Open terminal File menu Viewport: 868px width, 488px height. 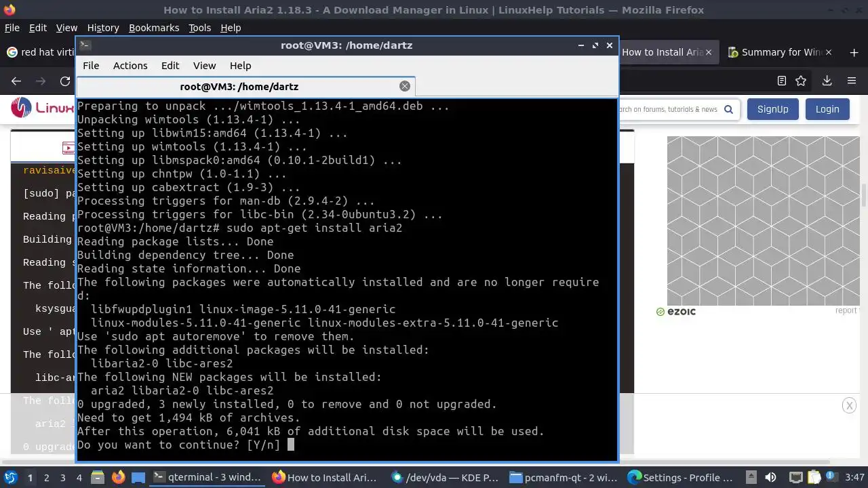pyautogui.click(x=91, y=66)
